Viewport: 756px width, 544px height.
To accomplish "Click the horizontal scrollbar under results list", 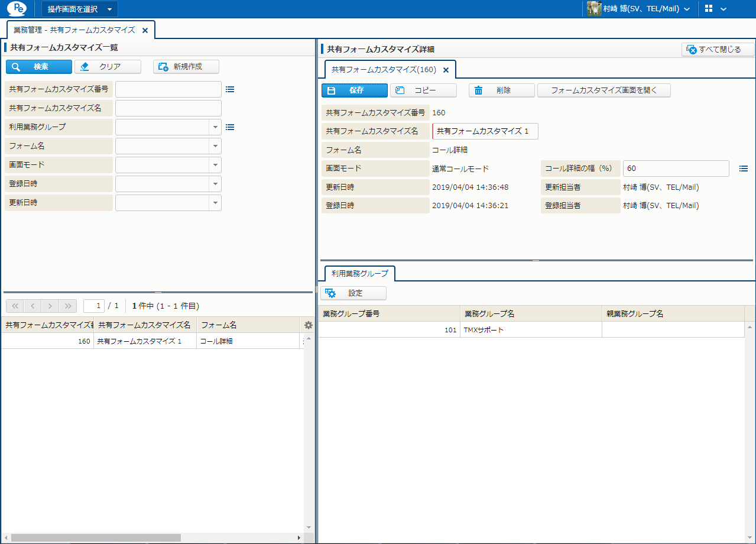I will click(96, 537).
